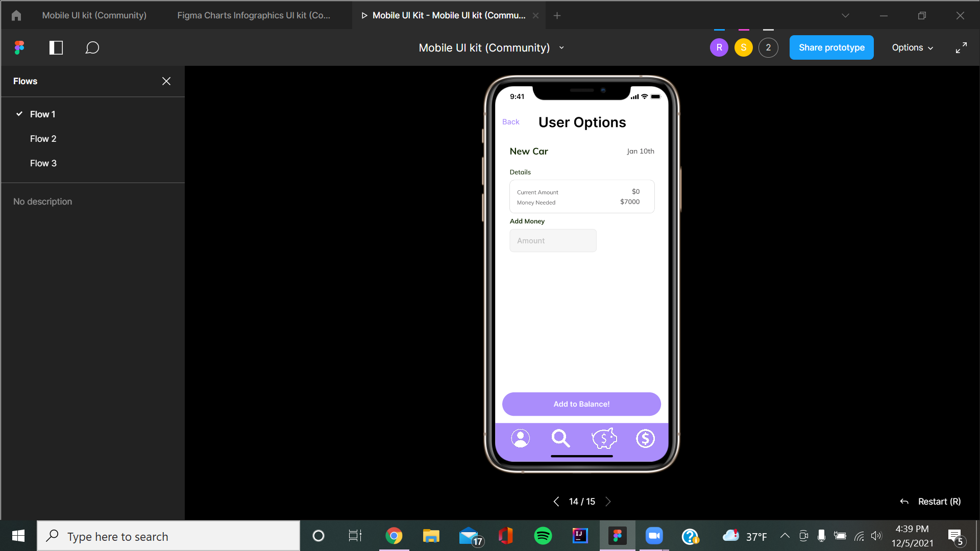
Task: Switch to Flow 2
Action: pyautogui.click(x=43, y=139)
